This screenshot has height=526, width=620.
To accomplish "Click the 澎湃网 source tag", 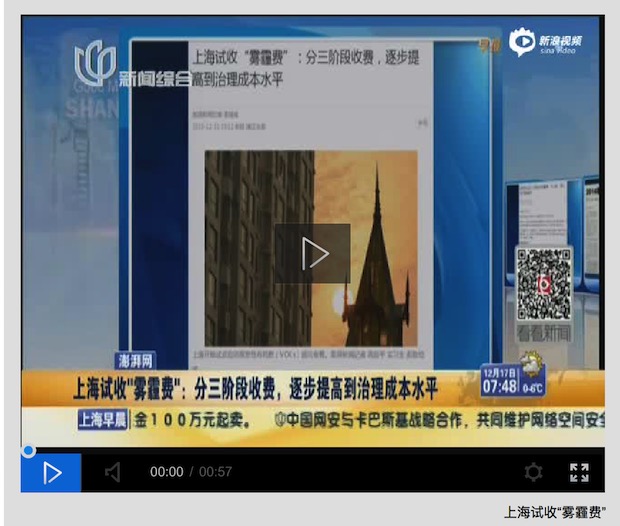I will (x=137, y=361).
